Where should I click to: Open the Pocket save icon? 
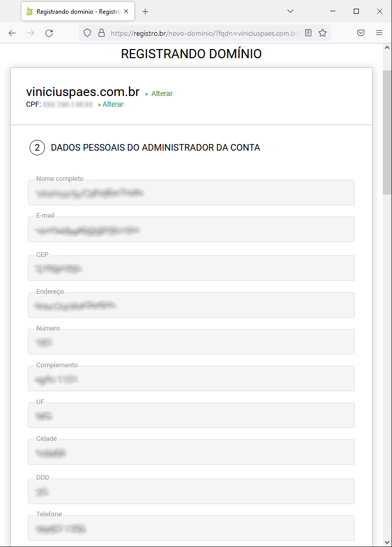point(361,33)
